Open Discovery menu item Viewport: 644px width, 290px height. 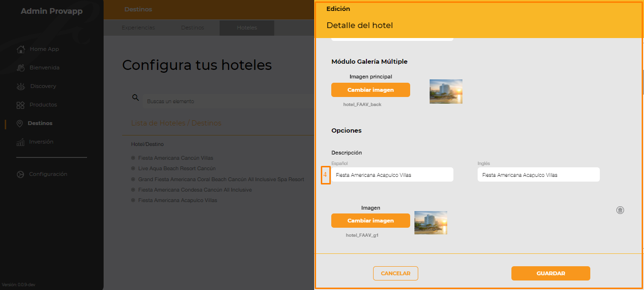pos(43,86)
